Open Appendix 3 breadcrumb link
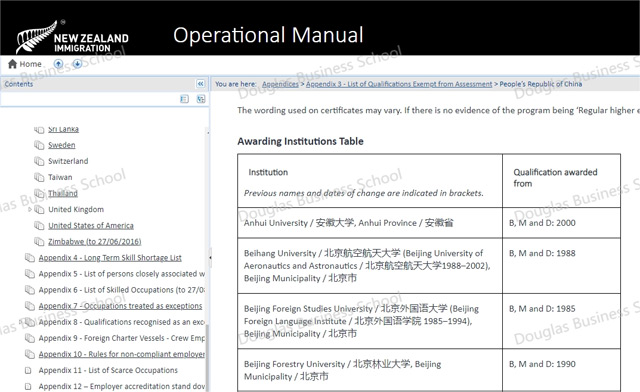The height and width of the screenshot is (392, 640). click(399, 84)
